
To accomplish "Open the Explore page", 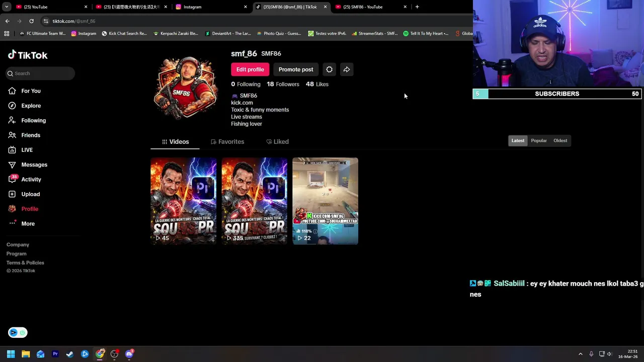I will (31, 106).
